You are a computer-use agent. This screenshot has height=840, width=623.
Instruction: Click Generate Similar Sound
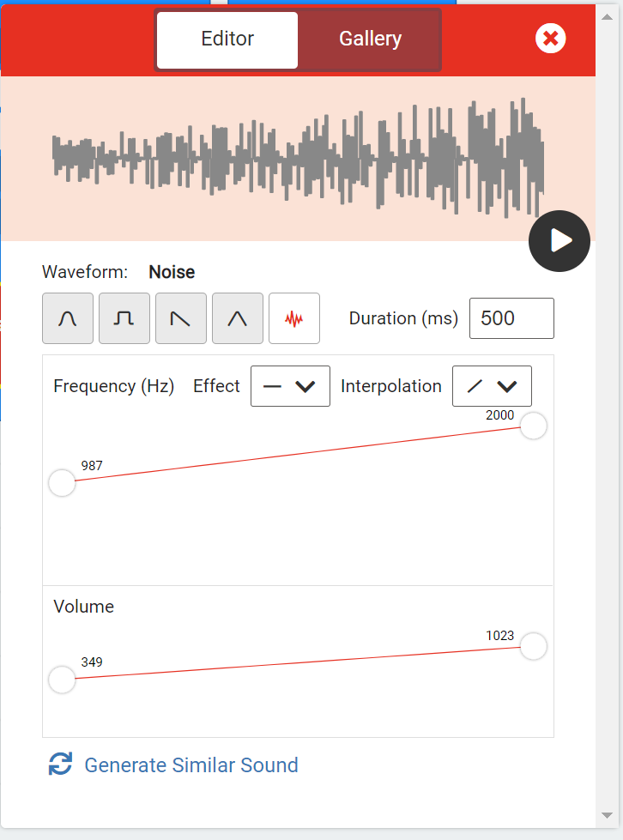click(191, 764)
